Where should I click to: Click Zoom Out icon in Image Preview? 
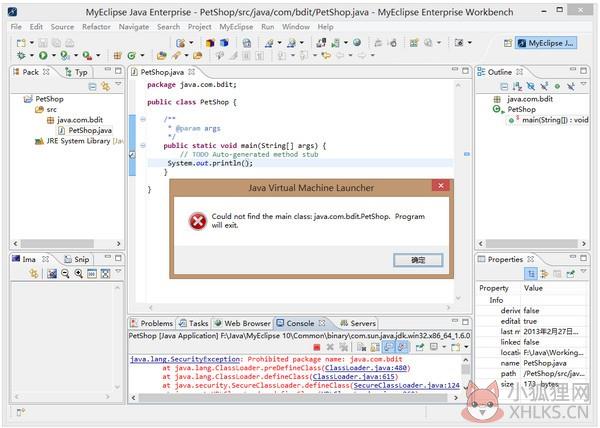[x=65, y=273]
